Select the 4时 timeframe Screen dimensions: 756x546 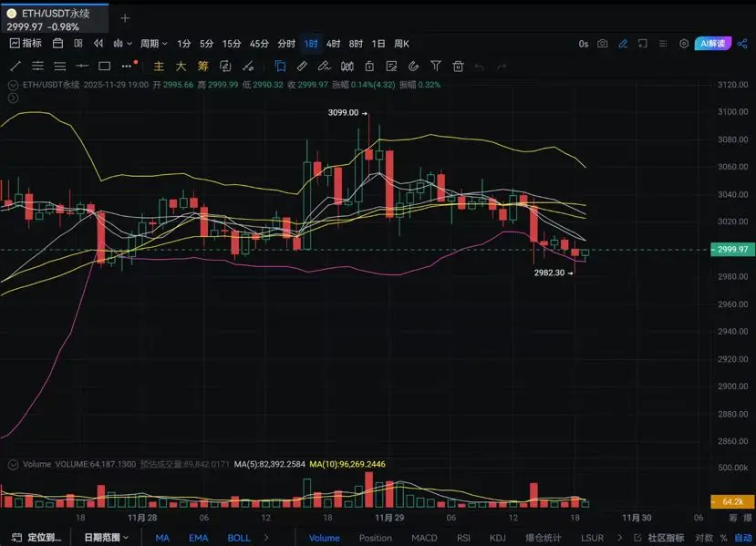pyautogui.click(x=333, y=44)
